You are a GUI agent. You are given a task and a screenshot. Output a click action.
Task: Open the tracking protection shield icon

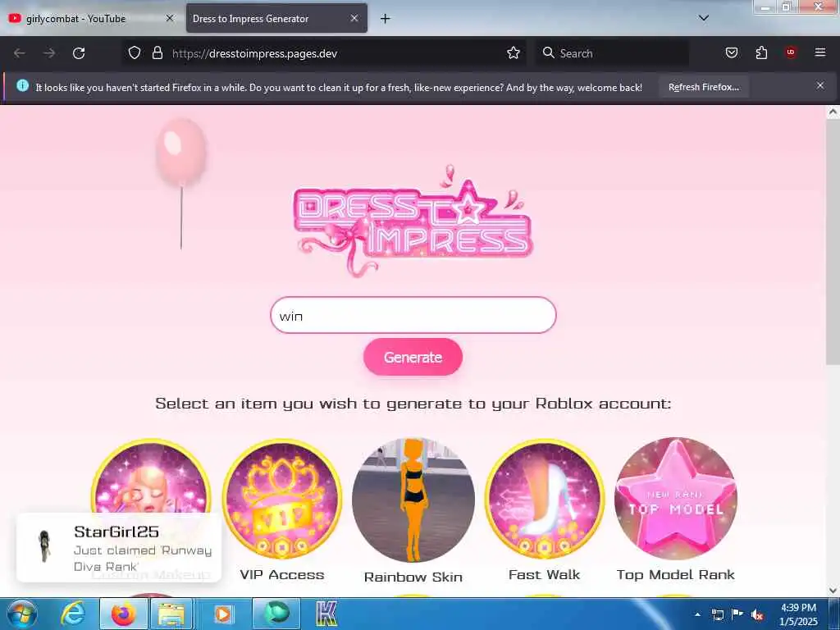[135, 53]
